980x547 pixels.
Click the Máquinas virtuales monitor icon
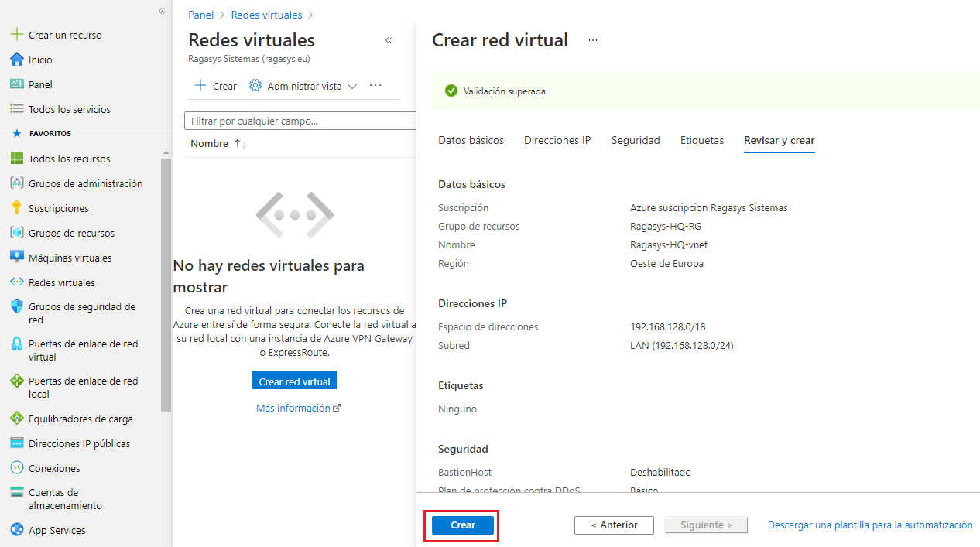[x=16, y=258]
